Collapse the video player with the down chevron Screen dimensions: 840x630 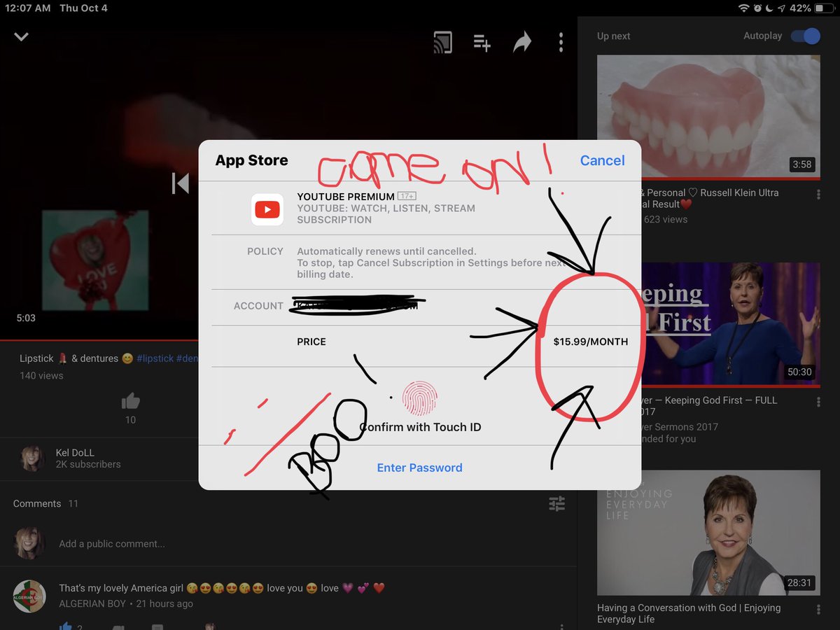tap(22, 36)
